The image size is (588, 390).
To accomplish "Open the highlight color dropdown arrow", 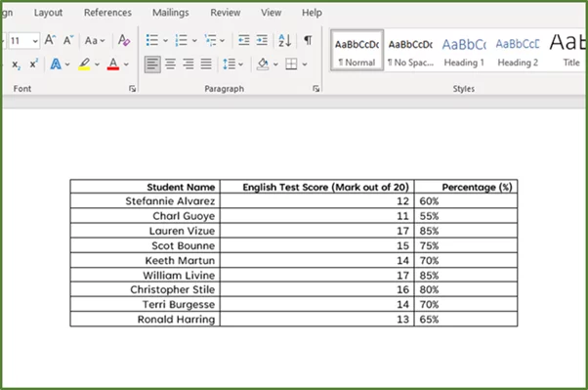I will coord(97,65).
